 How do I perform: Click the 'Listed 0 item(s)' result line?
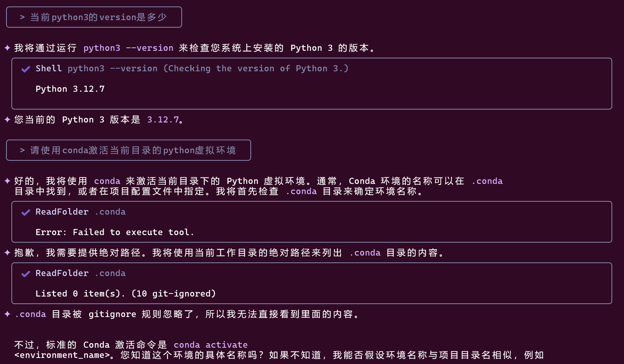125,294
